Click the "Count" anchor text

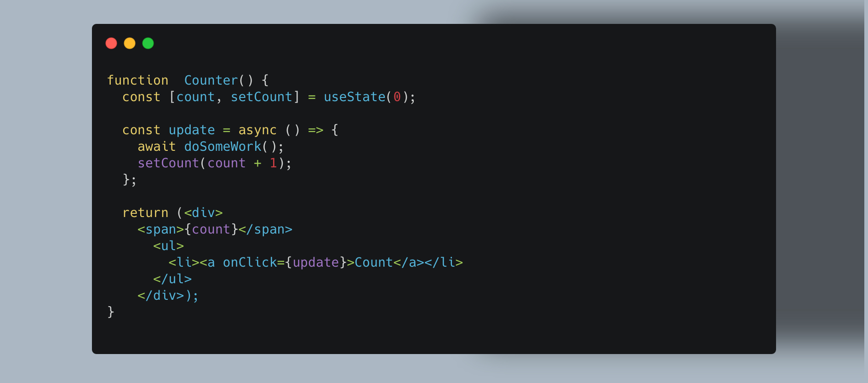click(374, 263)
